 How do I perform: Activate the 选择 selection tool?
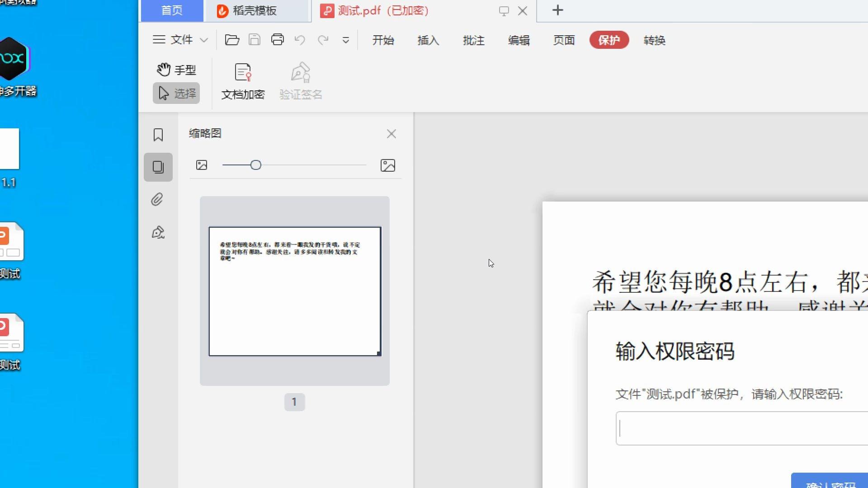tap(176, 93)
